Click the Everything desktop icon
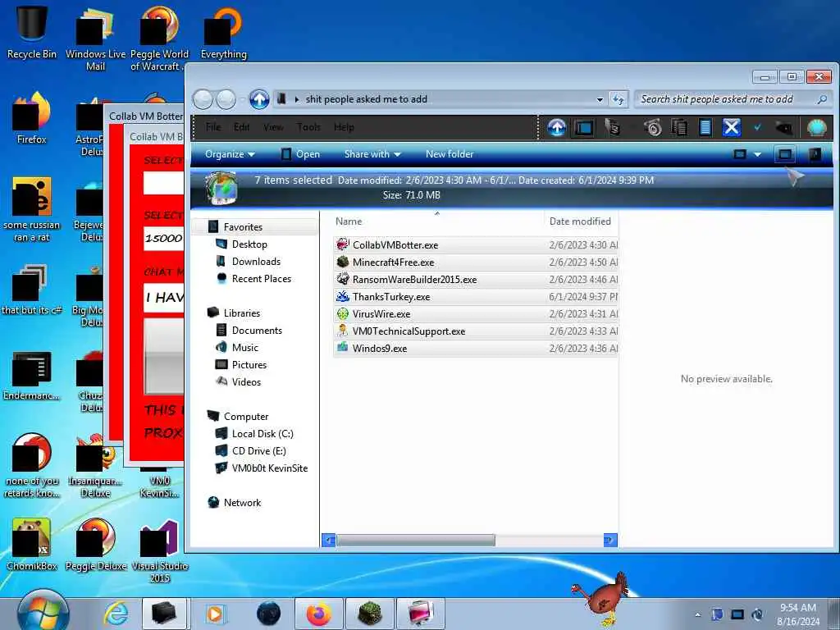The image size is (840, 630). point(223,32)
